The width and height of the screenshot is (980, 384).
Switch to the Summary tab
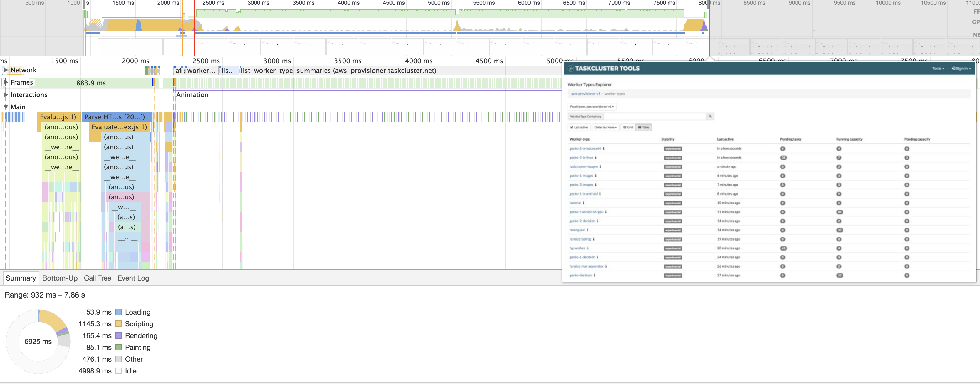pyautogui.click(x=21, y=278)
